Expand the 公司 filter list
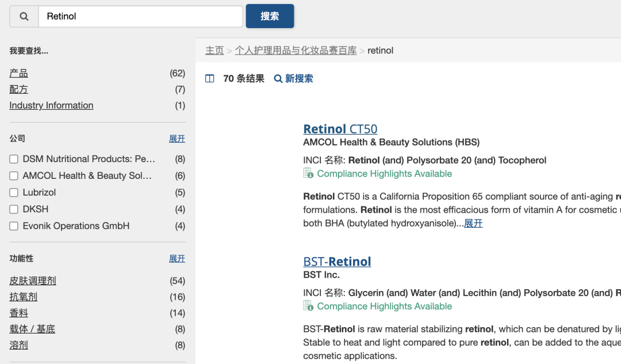 pyautogui.click(x=177, y=139)
